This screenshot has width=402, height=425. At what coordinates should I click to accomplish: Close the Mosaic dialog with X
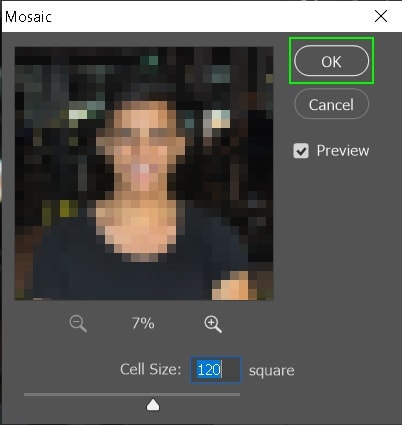381,16
